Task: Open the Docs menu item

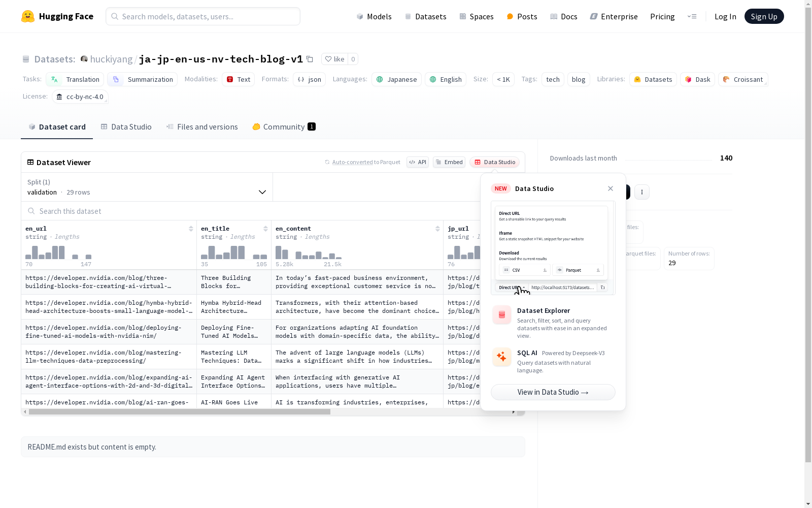Action: pos(564,16)
